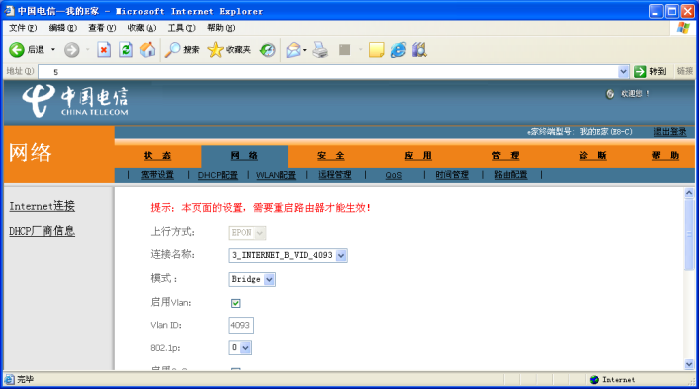Viewport: 699px width, 389px height.
Task: Open History clock icon
Action: [x=267, y=49]
